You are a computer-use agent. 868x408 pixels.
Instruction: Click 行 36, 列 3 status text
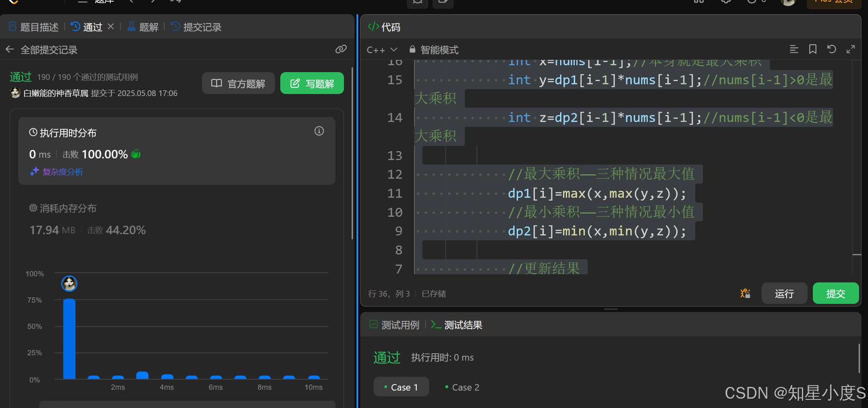(389, 294)
